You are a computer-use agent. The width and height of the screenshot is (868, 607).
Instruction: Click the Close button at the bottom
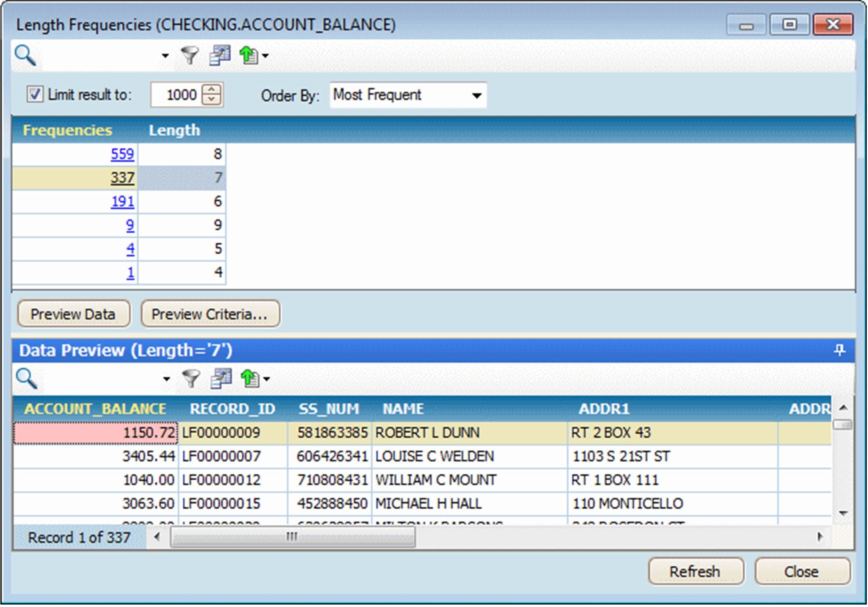(802, 572)
